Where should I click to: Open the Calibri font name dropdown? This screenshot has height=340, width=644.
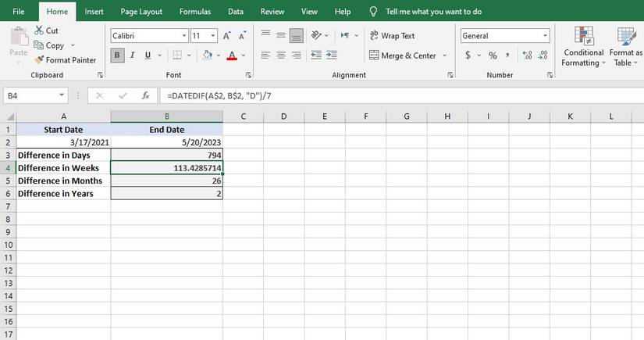[184, 36]
